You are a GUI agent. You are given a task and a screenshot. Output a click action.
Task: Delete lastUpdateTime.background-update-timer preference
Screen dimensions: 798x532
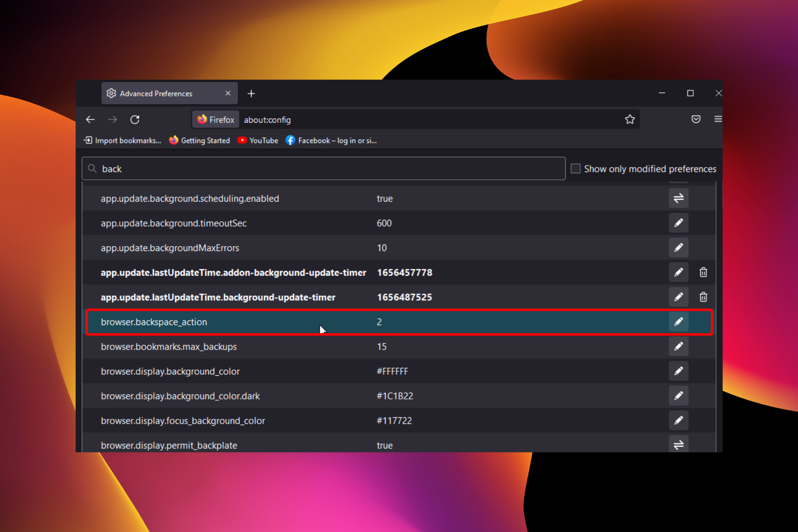pyautogui.click(x=703, y=297)
